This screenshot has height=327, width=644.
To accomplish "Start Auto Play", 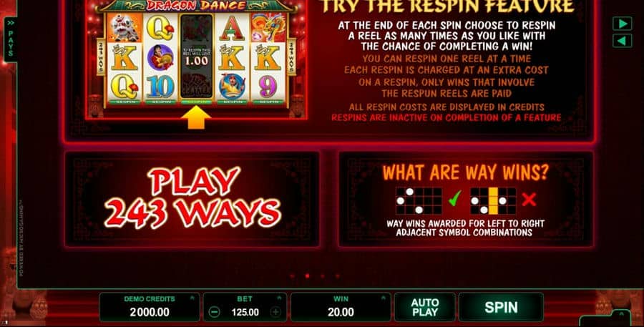I will click(x=425, y=307).
